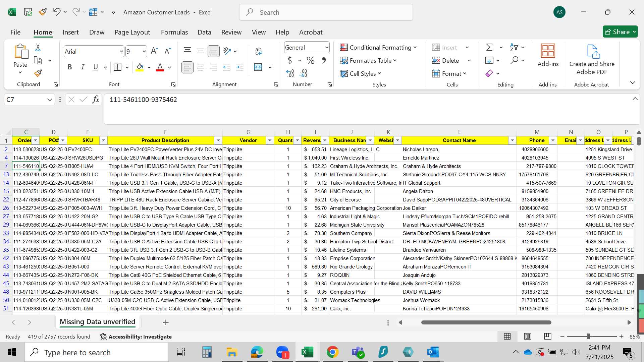Open the font size dropdown showing 9
This screenshot has width=644, height=362.
(x=144, y=51)
